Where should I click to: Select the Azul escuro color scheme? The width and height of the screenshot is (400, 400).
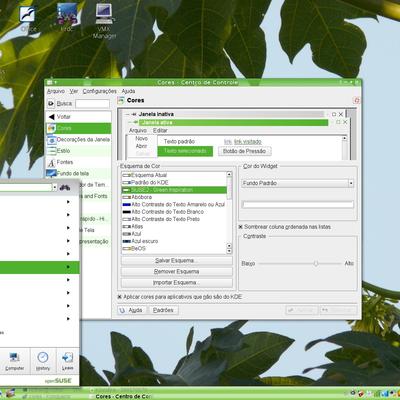point(174,241)
